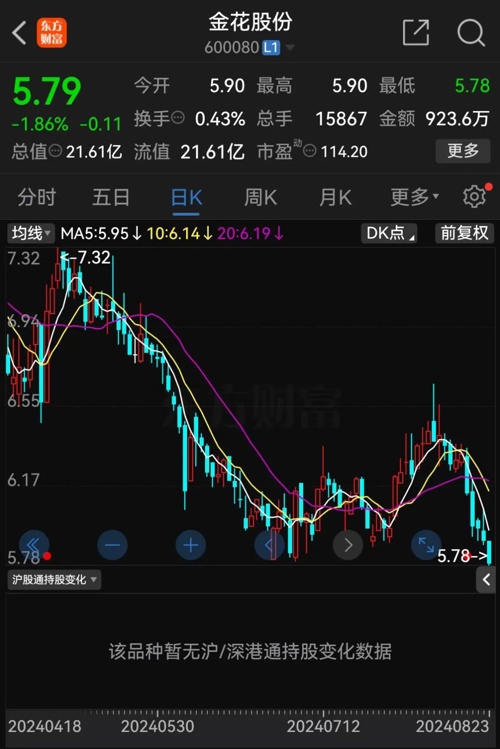Screen dimensions: 500x749
Task: Open the 更多 period dropdown tab
Action: (x=414, y=197)
